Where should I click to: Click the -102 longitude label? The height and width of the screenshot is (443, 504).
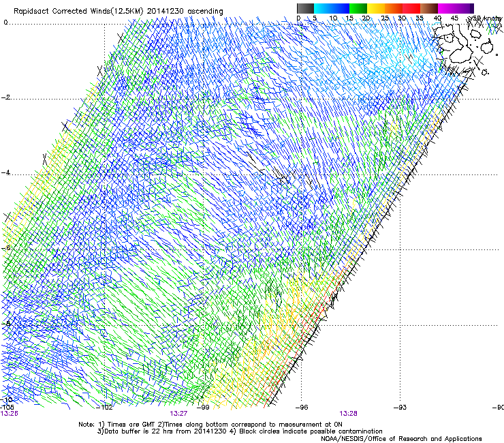click(x=104, y=408)
